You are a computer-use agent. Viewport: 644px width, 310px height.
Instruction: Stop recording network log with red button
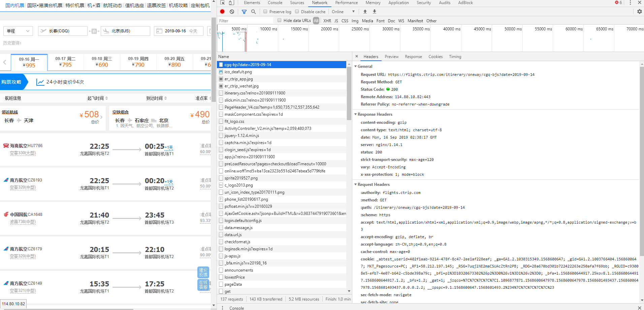[x=222, y=11]
